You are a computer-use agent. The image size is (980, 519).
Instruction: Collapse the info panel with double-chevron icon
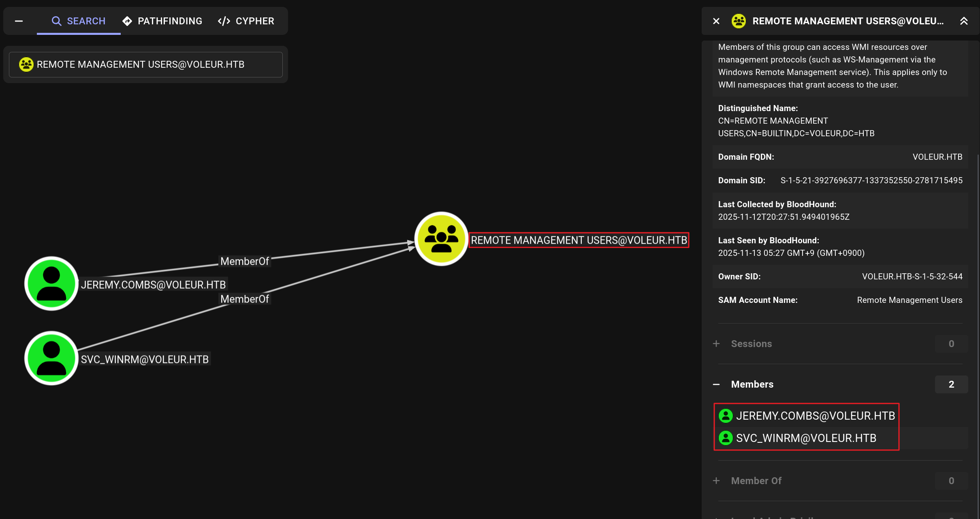pyautogui.click(x=964, y=21)
